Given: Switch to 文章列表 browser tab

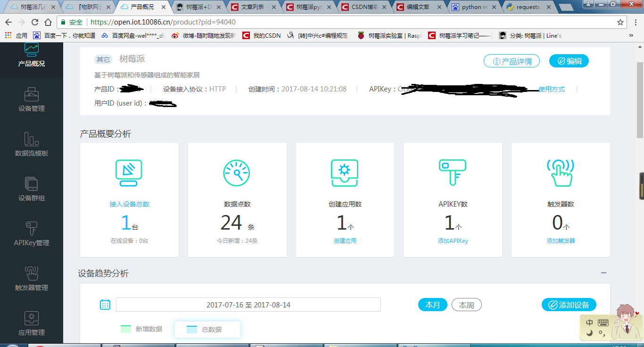Looking at the screenshot, I should (254, 7).
